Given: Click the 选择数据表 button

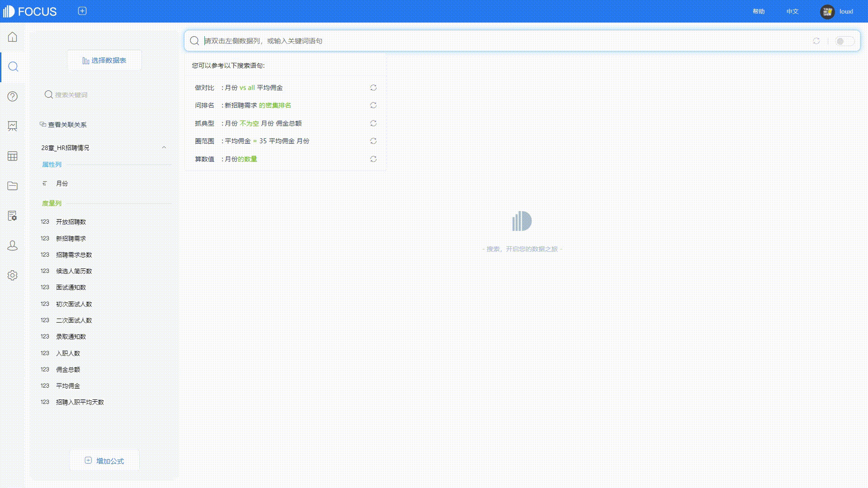Looking at the screenshot, I should pos(104,61).
